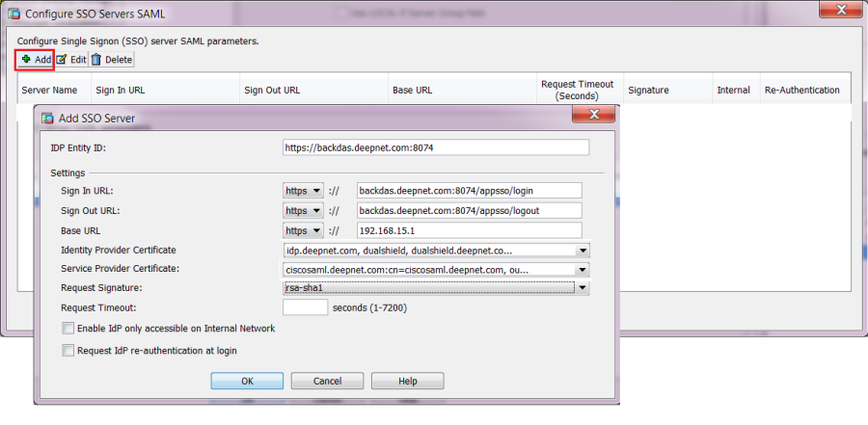The image size is (868, 425).
Task: Focus the IDP Entity ID field
Action: [436, 147]
